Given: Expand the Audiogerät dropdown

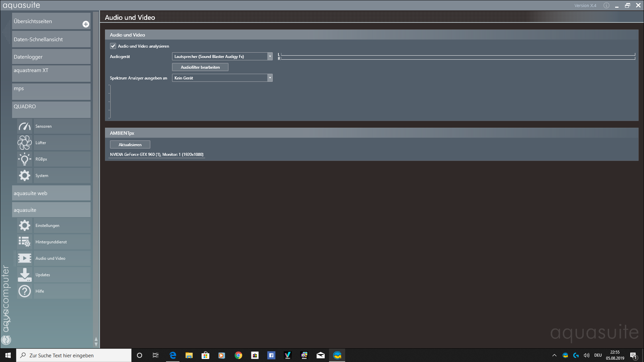Looking at the screenshot, I should [x=270, y=57].
